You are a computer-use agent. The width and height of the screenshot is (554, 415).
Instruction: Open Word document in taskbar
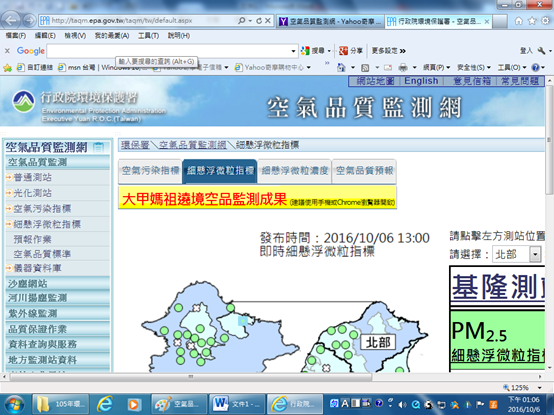[237, 404]
